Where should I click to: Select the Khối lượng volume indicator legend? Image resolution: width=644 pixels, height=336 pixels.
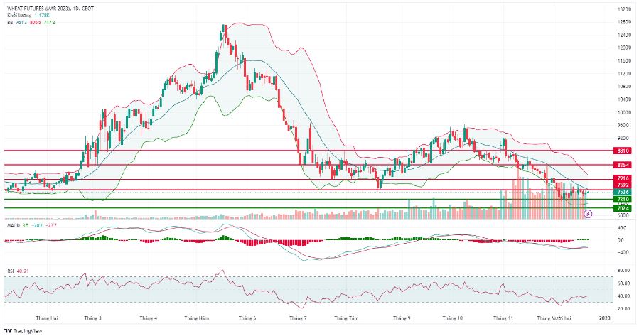tap(28, 15)
